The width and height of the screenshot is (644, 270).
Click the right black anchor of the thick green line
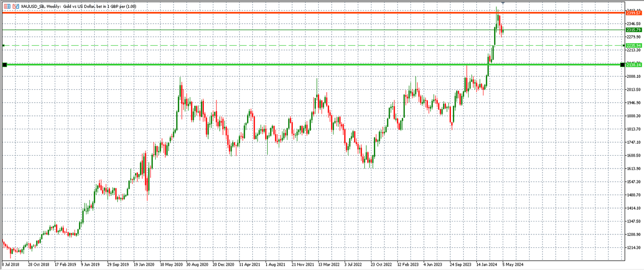[623, 64]
